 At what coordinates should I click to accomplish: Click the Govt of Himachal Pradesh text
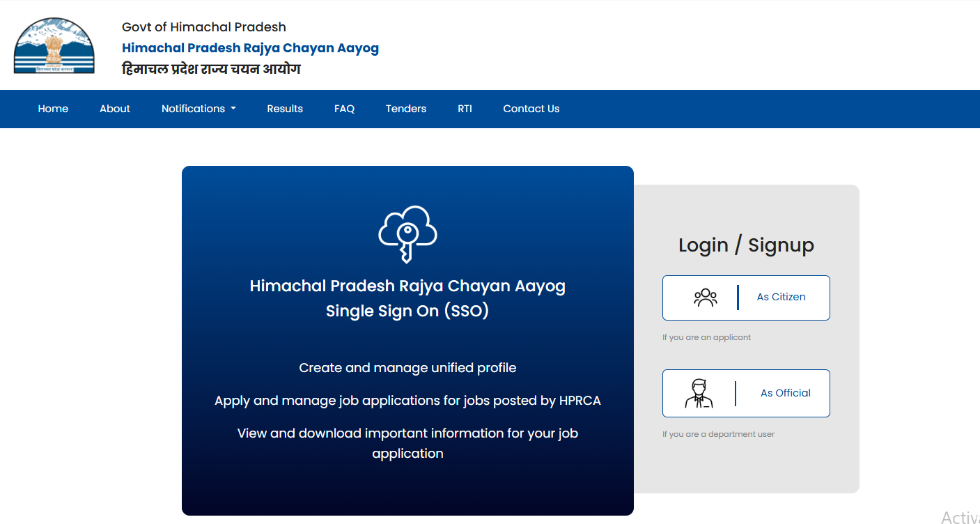(x=204, y=27)
